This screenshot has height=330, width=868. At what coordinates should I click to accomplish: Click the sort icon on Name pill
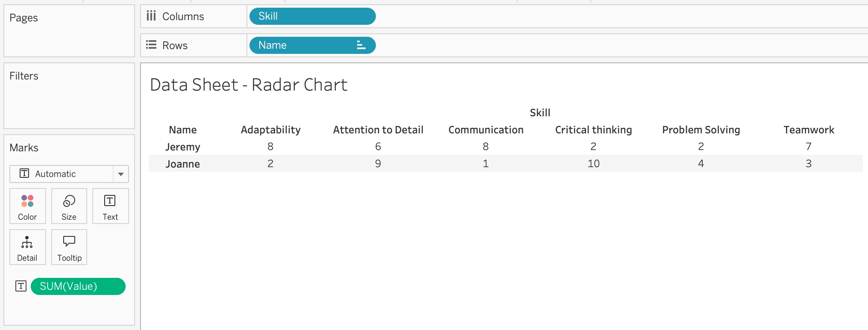tap(361, 45)
